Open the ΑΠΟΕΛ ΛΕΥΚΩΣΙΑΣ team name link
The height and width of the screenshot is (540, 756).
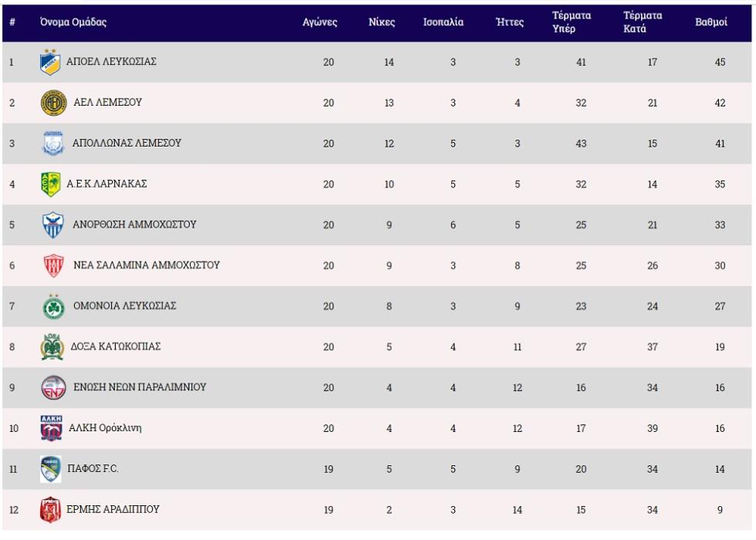[x=111, y=62]
